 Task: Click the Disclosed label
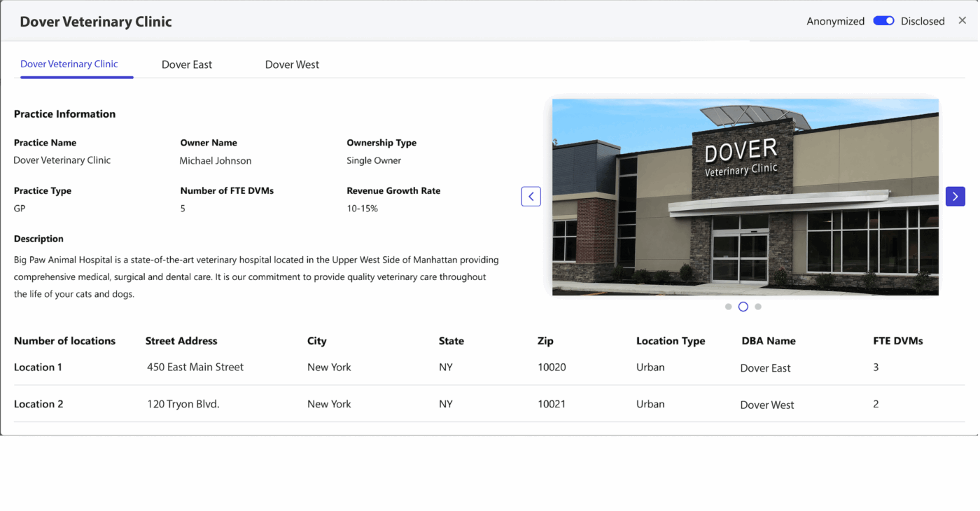click(x=923, y=22)
